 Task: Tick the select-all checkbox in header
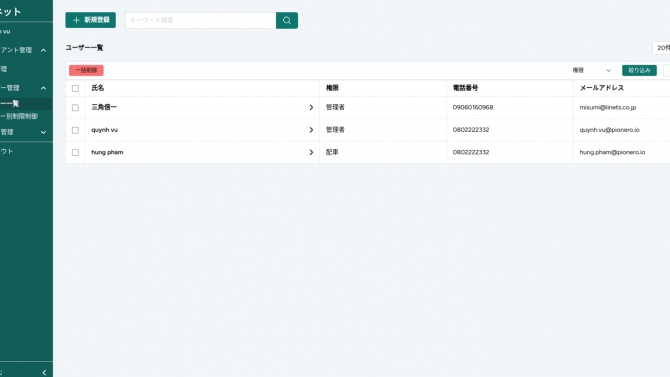pyautogui.click(x=75, y=88)
